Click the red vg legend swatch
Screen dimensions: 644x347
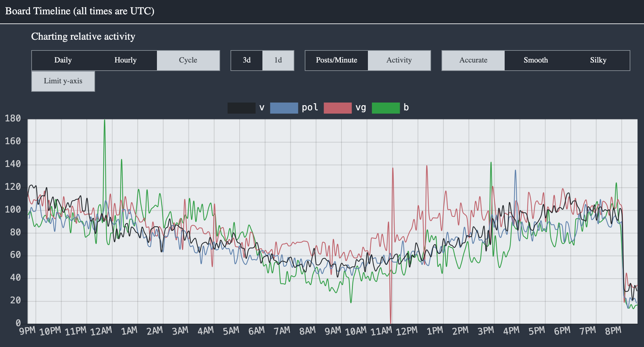coord(338,108)
